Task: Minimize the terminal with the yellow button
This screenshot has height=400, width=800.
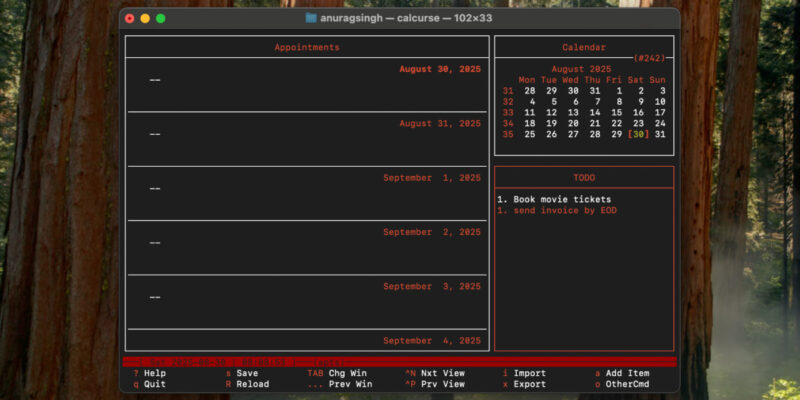Action: point(145,18)
